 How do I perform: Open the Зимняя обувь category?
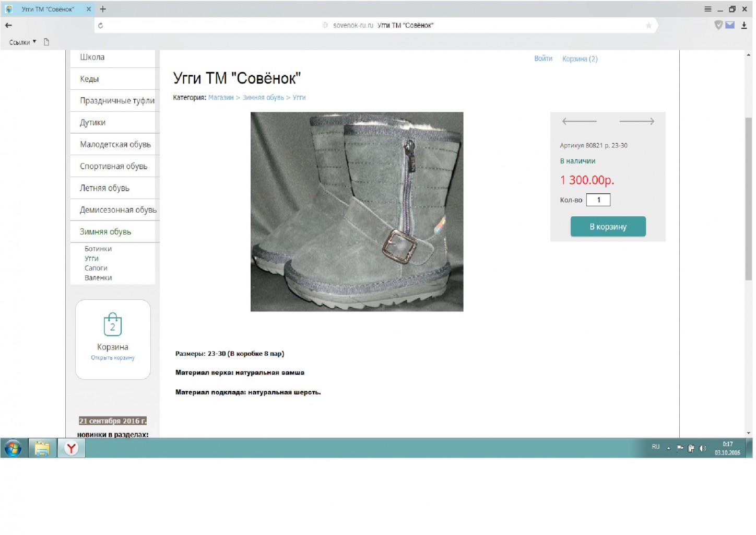[105, 231]
